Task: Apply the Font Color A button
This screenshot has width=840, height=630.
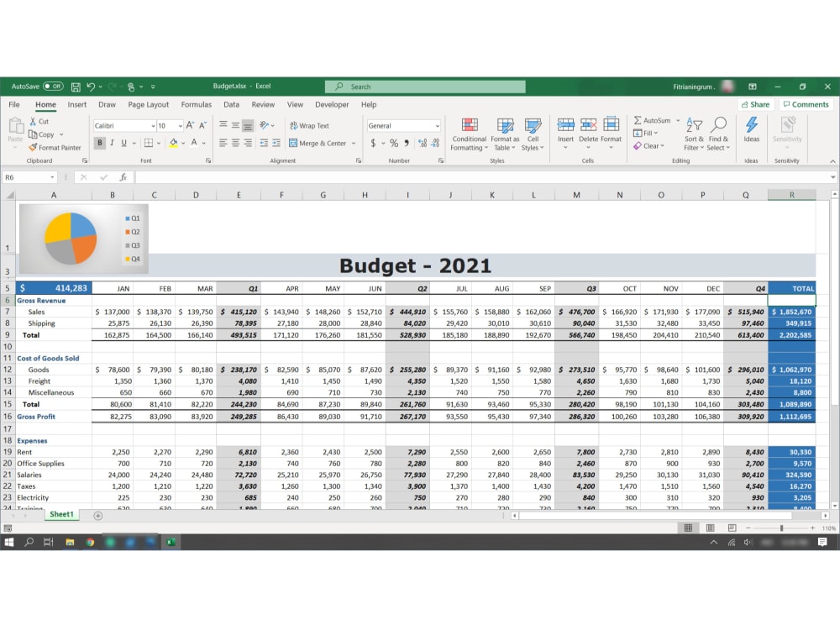Action: tap(194, 143)
